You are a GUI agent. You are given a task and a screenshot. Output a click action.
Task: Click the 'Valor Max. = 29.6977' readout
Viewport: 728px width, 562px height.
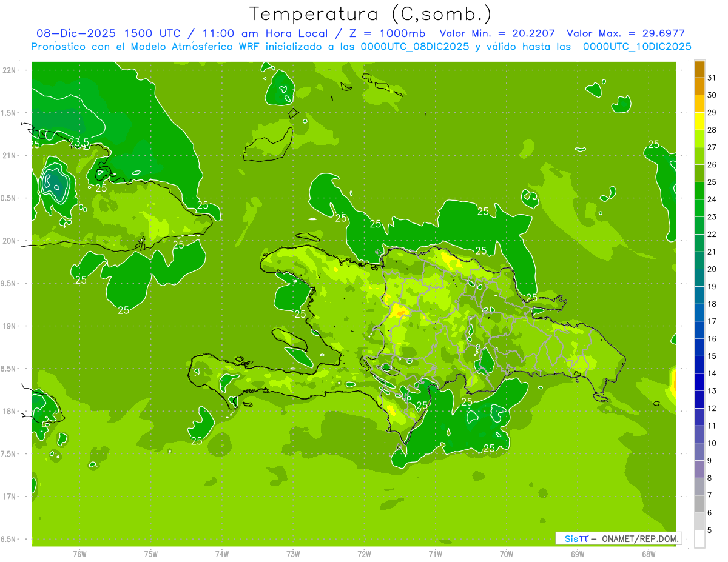(626, 33)
